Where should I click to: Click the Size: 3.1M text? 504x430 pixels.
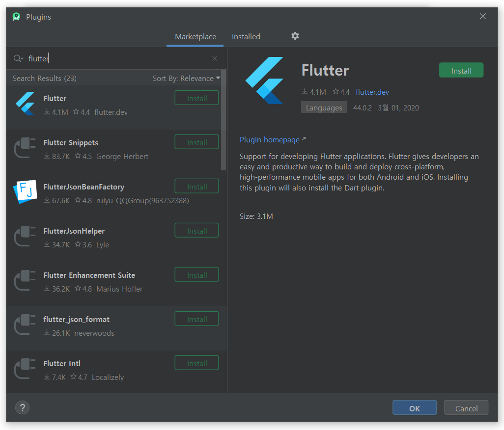click(256, 216)
